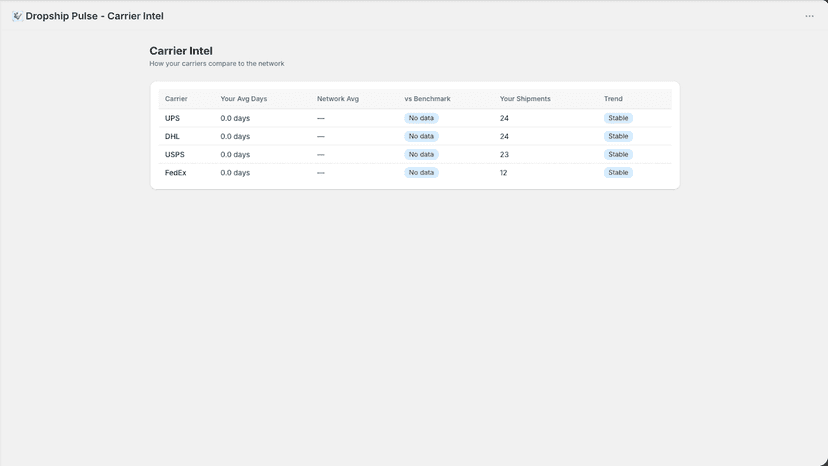Click the Stable trend badge for USPS

pos(618,155)
